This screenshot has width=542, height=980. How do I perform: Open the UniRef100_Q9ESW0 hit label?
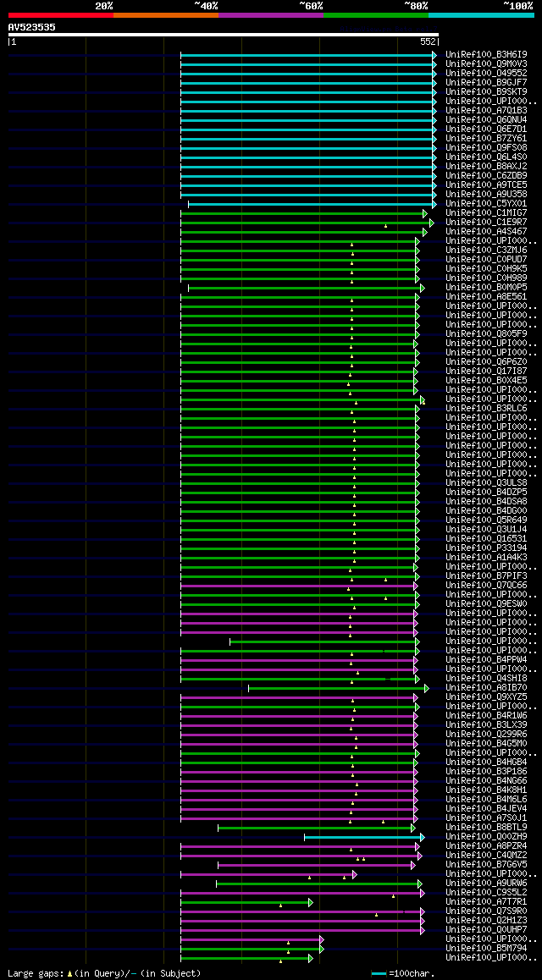pos(486,603)
